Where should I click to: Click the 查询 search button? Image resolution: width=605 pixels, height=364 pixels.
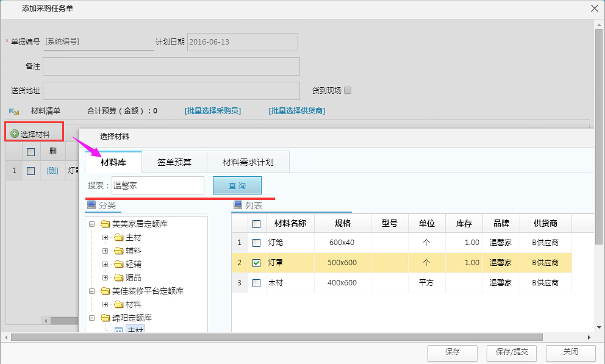(237, 185)
